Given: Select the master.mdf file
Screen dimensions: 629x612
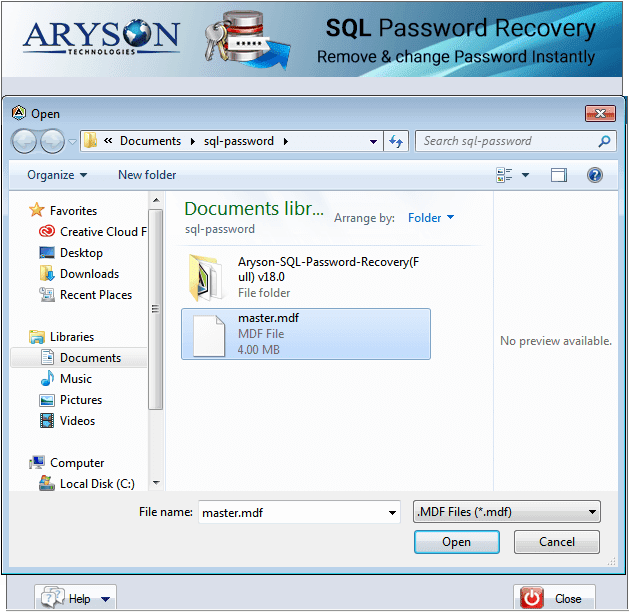Looking at the screenshot, I should [306, 334].
